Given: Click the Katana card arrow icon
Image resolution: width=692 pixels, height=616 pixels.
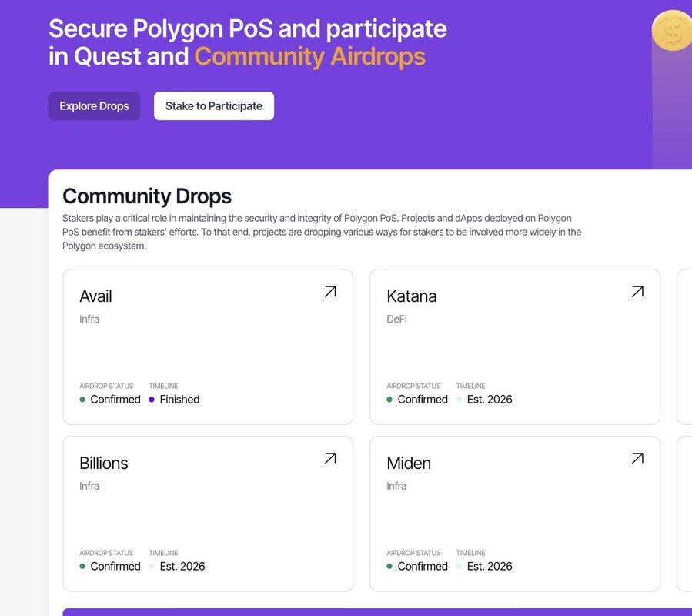Looking at the screenshot, I should coord(637,291).
